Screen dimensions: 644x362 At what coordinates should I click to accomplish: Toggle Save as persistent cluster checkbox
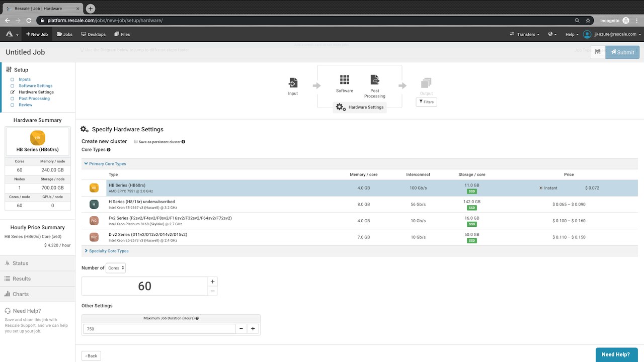(136, 142)
